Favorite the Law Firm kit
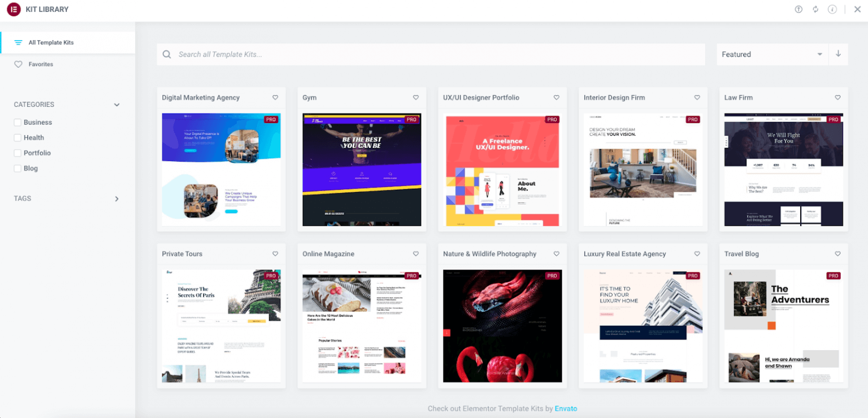868x418 pixels. pos(837,98)
